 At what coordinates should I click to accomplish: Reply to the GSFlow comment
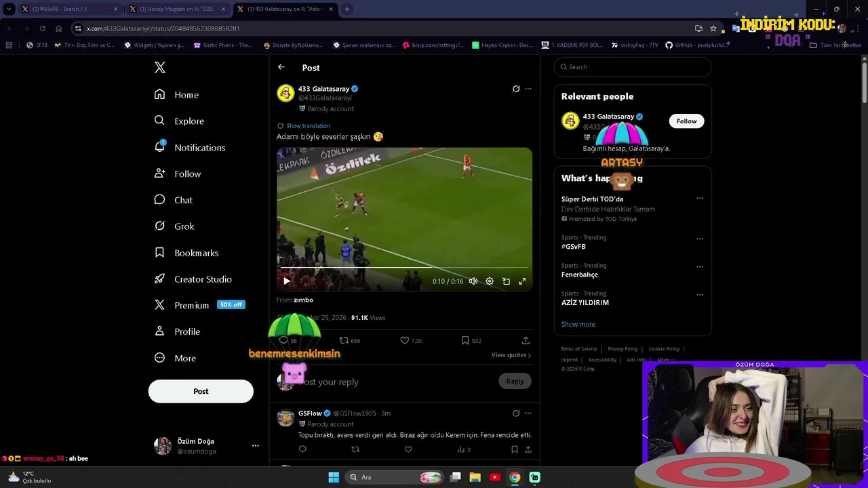point(302,449)
